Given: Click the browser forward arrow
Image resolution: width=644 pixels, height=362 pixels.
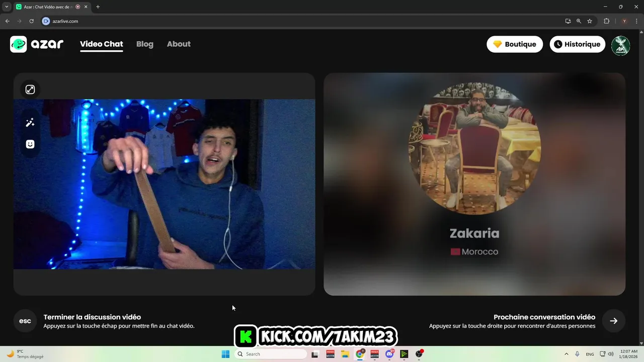Looking at the screenshot, I should 19,21.
